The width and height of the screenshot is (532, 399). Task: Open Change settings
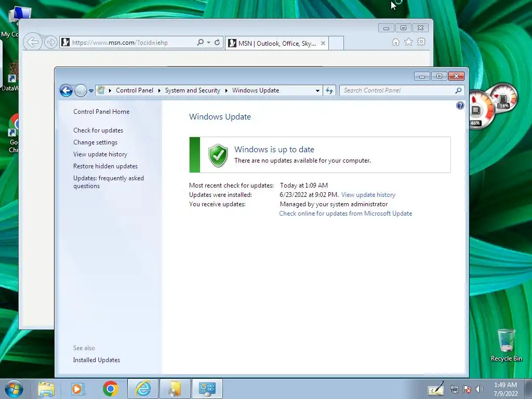coord(96,142)
